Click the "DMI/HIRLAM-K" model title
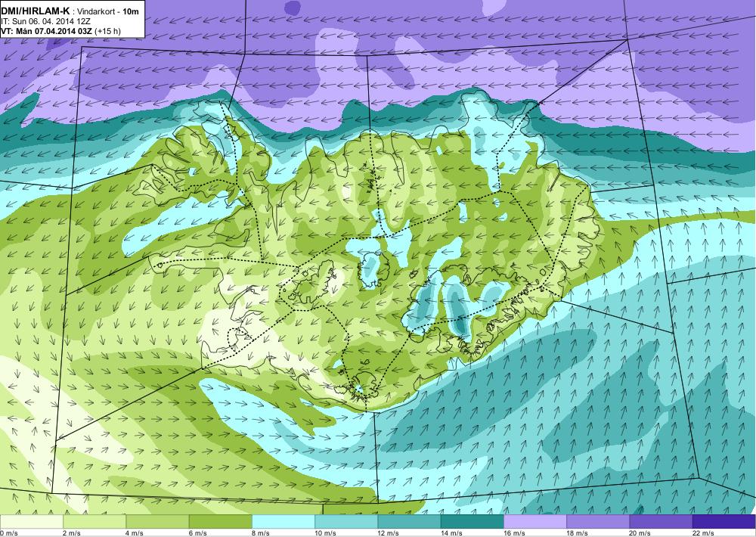Viewport: 756px width, 537px height. pos(36,10)
